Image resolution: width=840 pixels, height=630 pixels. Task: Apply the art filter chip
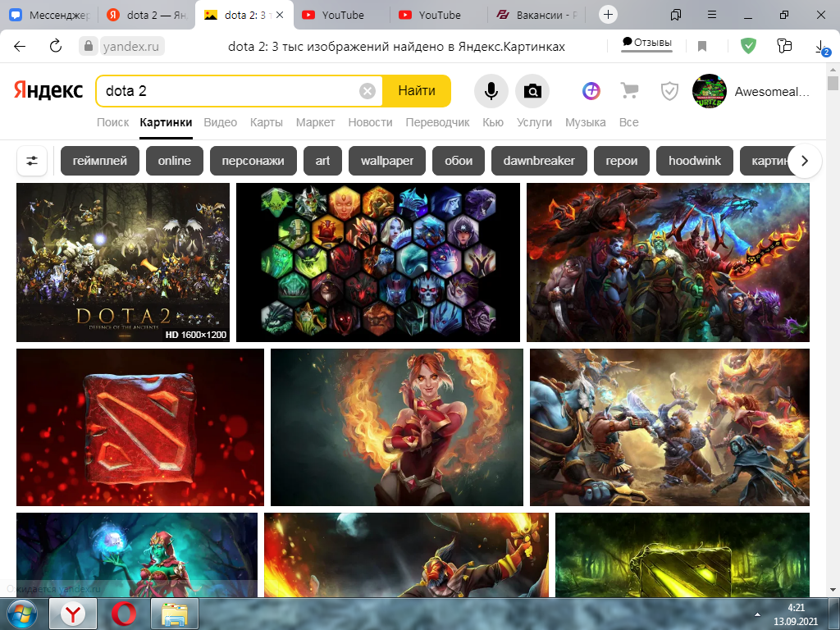click(x=322, y=161)
